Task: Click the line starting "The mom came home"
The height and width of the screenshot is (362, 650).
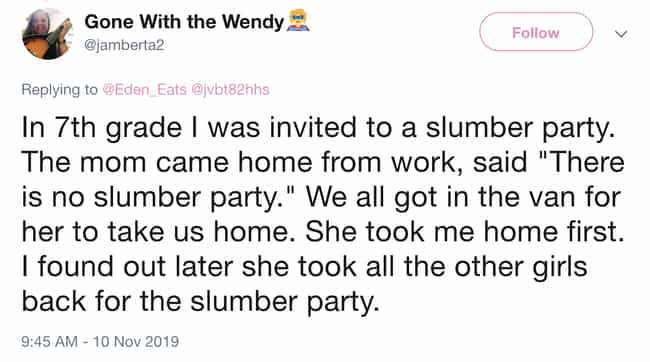Action: pos(323,162)
